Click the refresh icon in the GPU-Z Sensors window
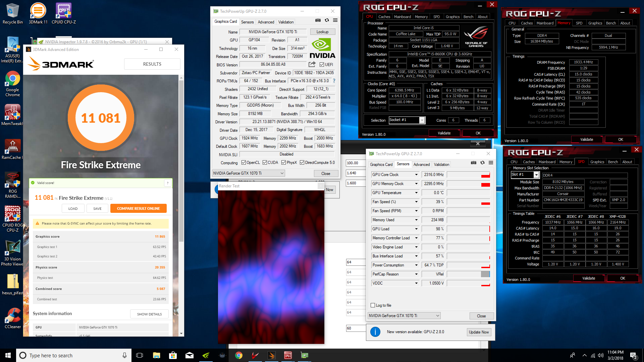The height and width of the screenshot is (362, 644). coord(482,163)
